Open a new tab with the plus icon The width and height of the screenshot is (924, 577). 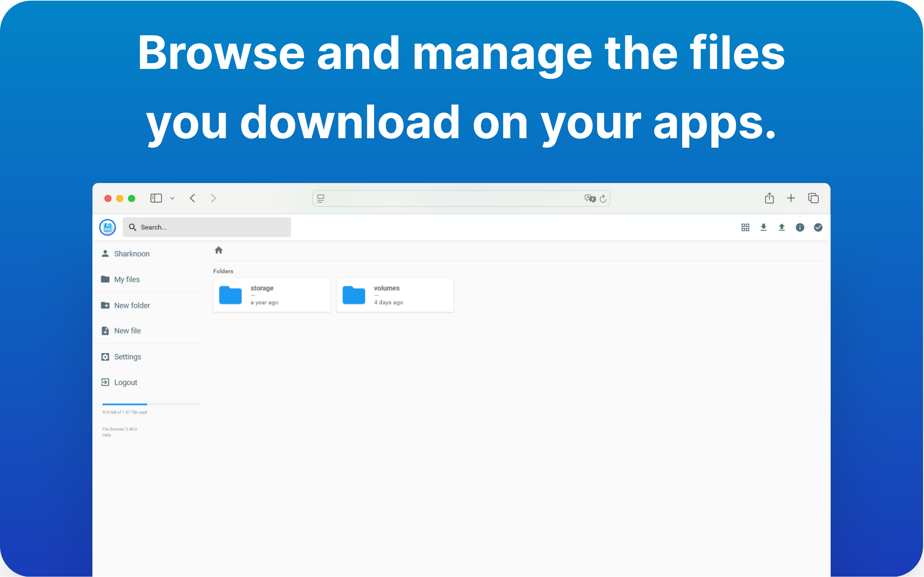coord(791,198)
